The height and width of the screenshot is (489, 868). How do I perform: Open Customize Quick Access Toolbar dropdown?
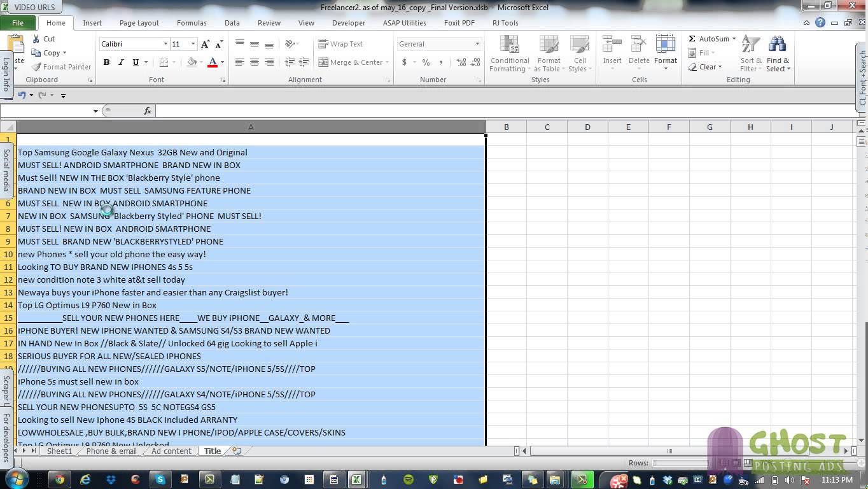coord(63,96)
